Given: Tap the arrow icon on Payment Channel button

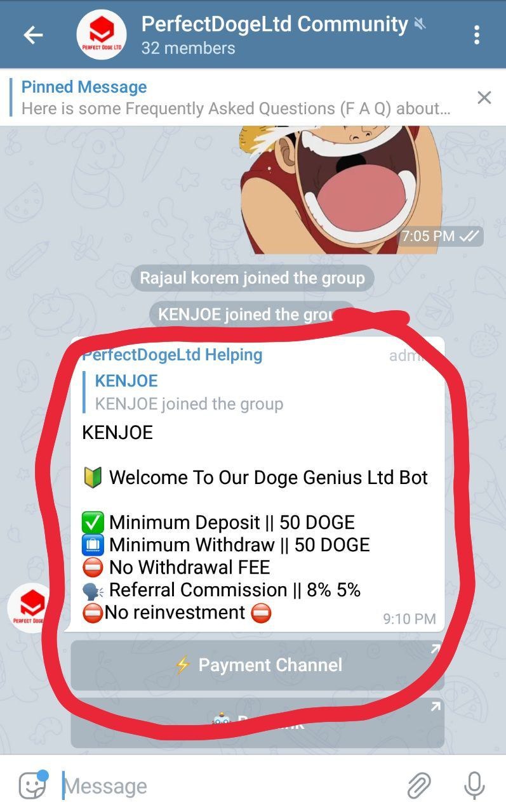Looking at the screenshot, I should (435, 649).
